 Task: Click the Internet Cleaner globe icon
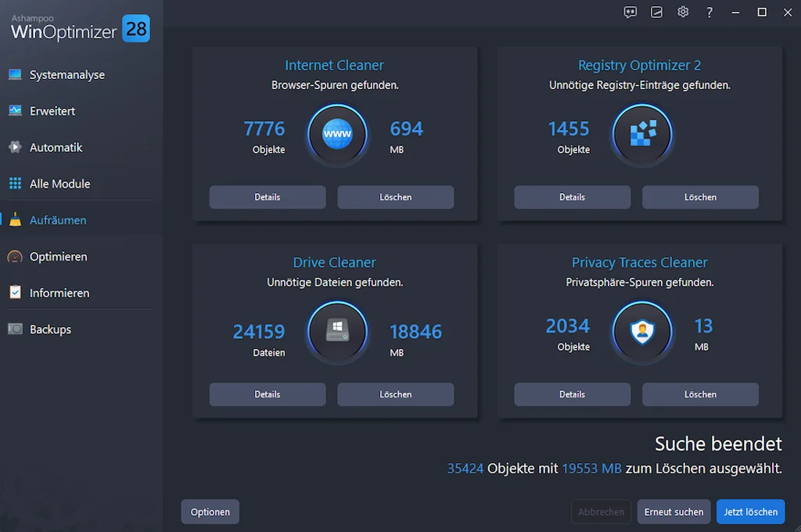(337, 135)
